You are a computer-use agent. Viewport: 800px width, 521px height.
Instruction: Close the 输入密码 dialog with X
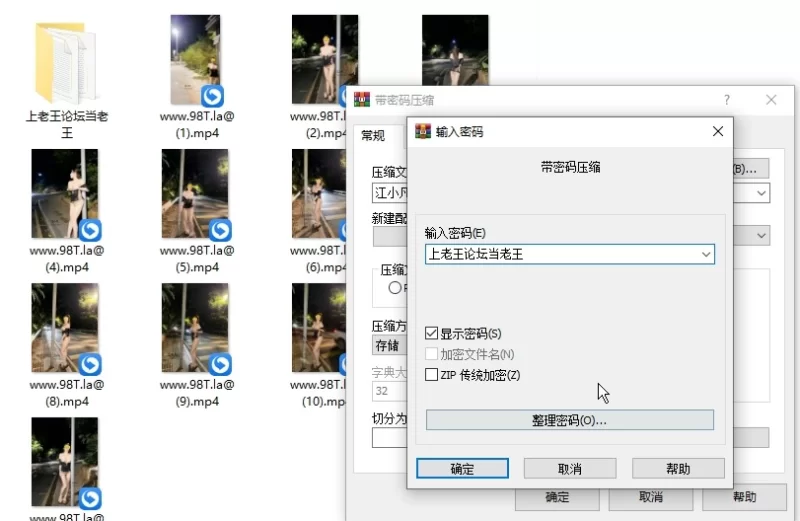[x=718, y=131]
